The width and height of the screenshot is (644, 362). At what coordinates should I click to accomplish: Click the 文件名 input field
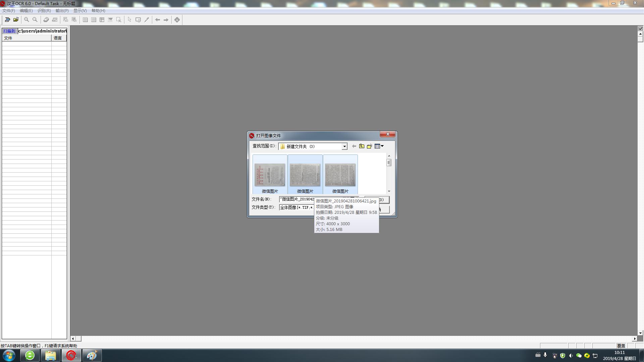click(x=297, y=199)
